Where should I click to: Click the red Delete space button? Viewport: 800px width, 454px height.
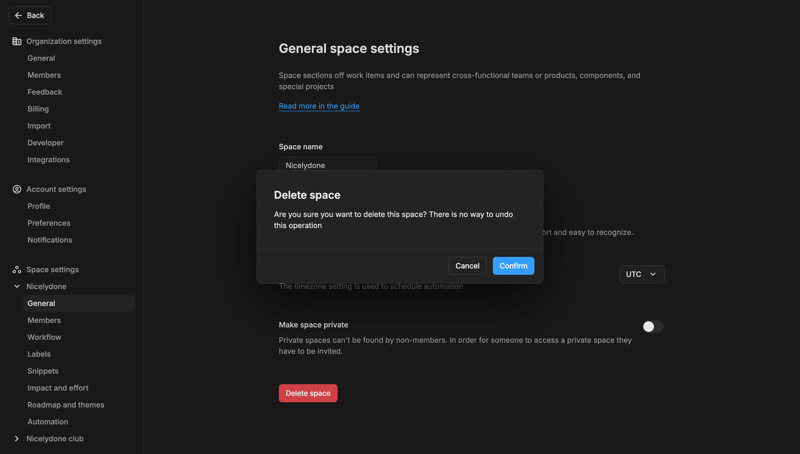[x=308, y=393]
